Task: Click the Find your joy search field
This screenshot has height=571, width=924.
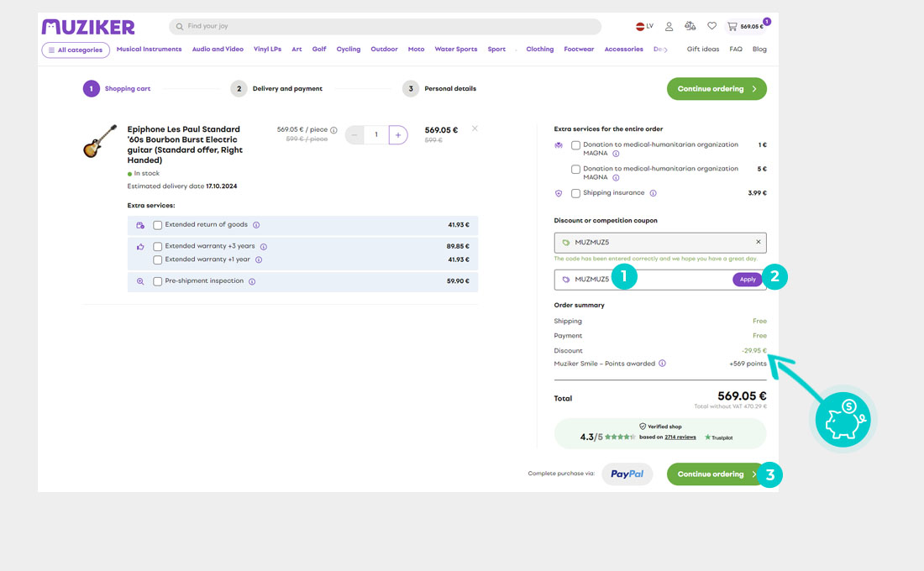Action: tap(386, 27)
